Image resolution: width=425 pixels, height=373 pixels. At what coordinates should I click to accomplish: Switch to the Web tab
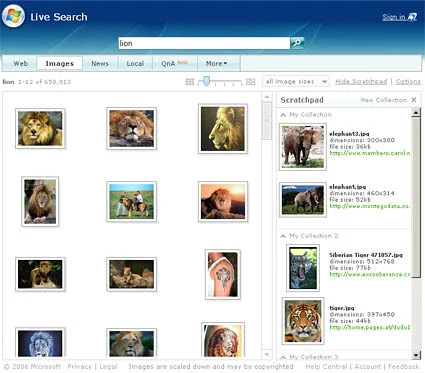point(20,63)
